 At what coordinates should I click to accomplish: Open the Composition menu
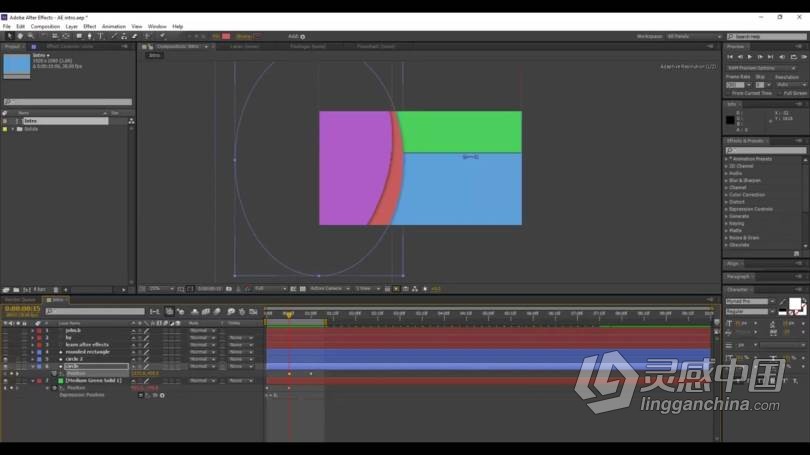[45, 26]
